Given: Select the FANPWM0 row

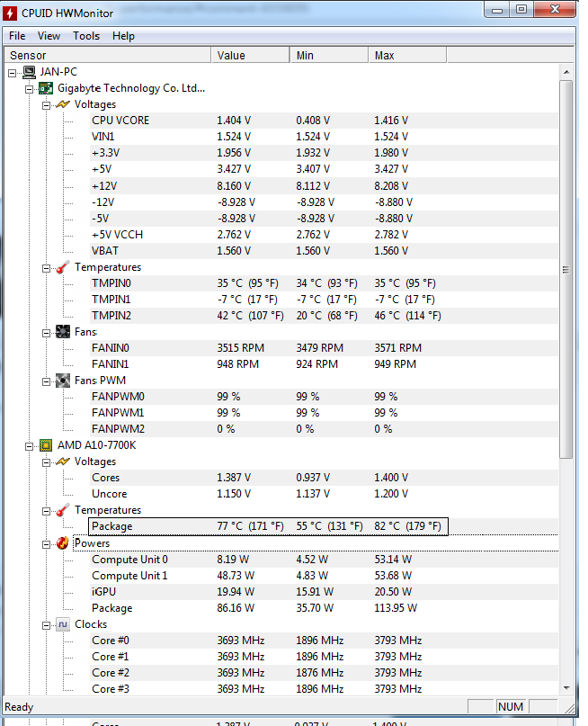Looking at the screenshot, I should (325, 397).
